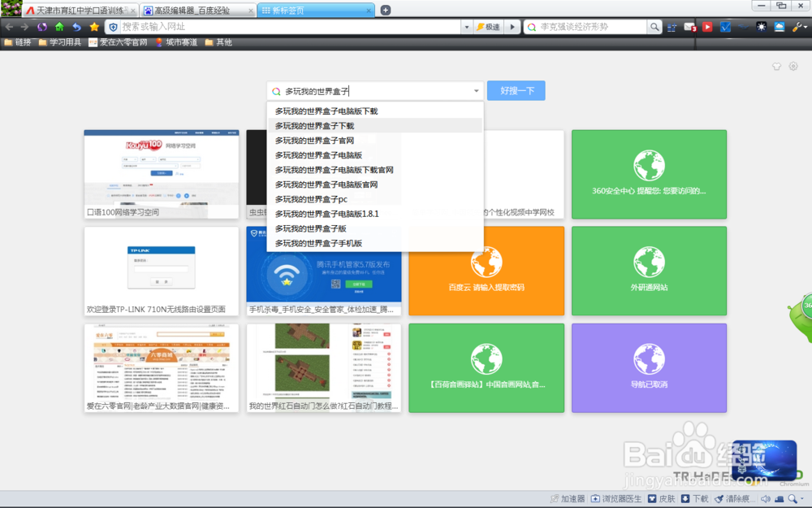Open the green 外研通网站 tile
The image size is (812, 508).
649,271
